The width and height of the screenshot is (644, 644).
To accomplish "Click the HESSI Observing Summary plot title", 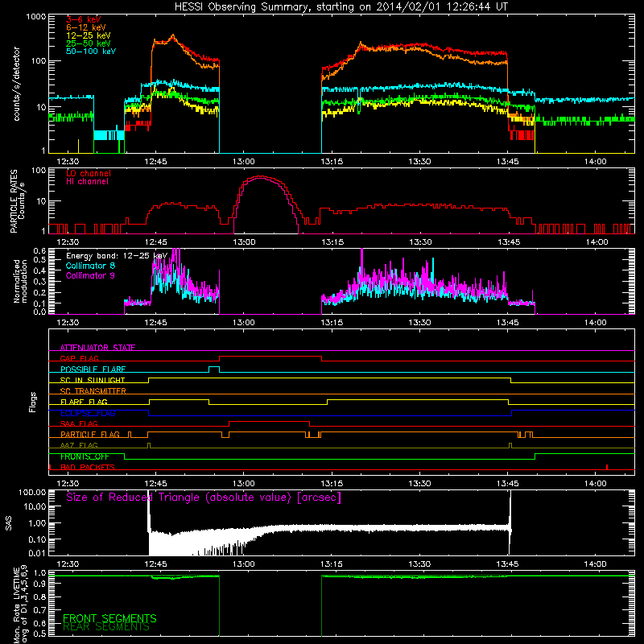I will (x=341, y=6).
